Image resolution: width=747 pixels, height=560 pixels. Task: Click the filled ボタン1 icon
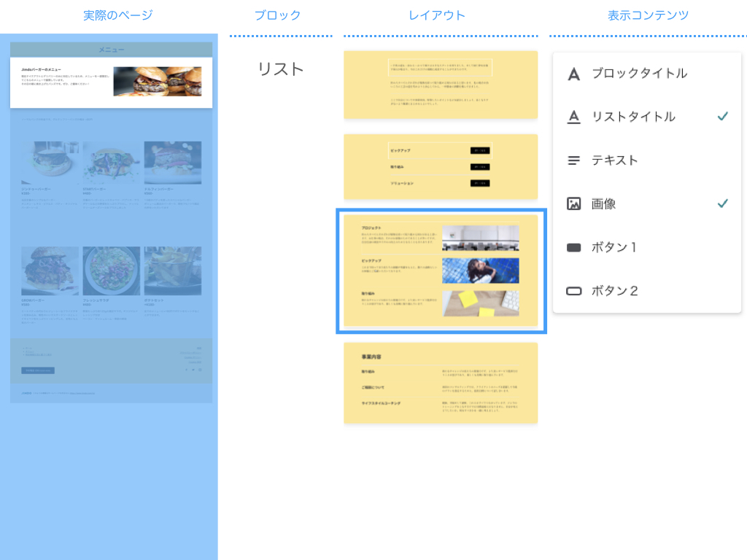click(573, 248)
